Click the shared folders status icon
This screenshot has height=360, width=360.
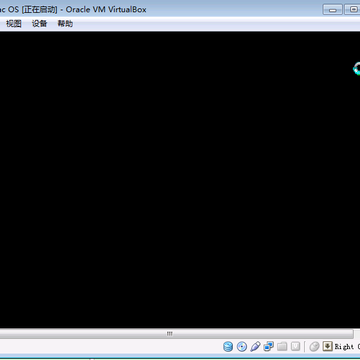click(282, 347)
